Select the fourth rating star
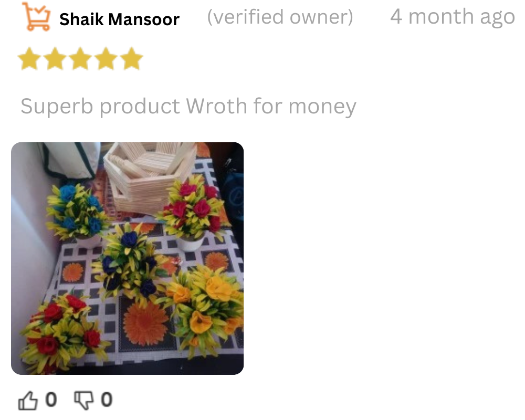The height and width of the screenshot is (420, 525). tap(106, 59)
